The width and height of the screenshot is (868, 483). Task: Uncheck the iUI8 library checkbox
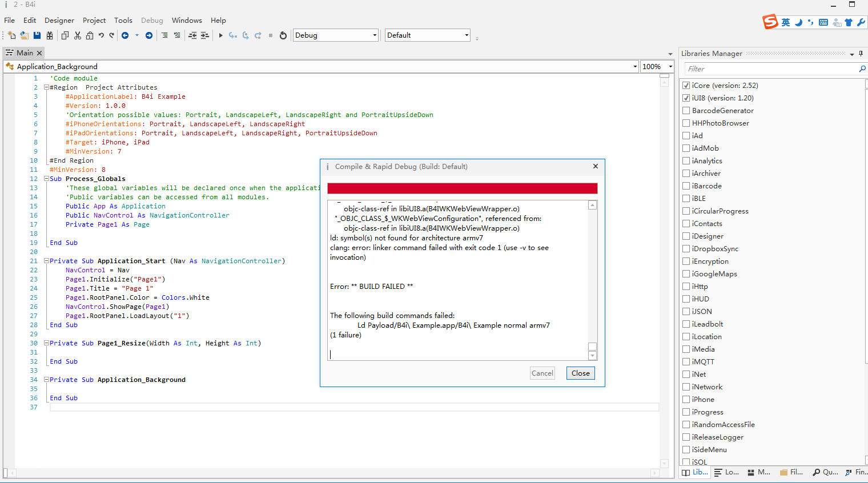tap(686, 98)
